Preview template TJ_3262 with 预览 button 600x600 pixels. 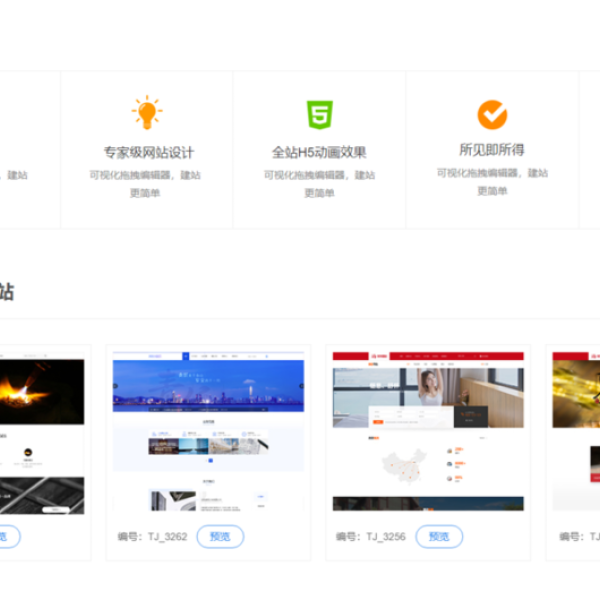(220, 536)
